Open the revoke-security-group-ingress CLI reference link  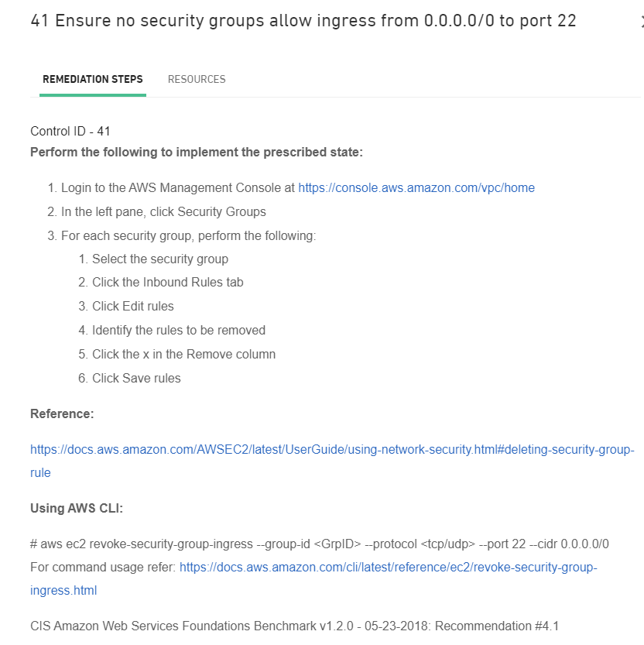[388, 568]
